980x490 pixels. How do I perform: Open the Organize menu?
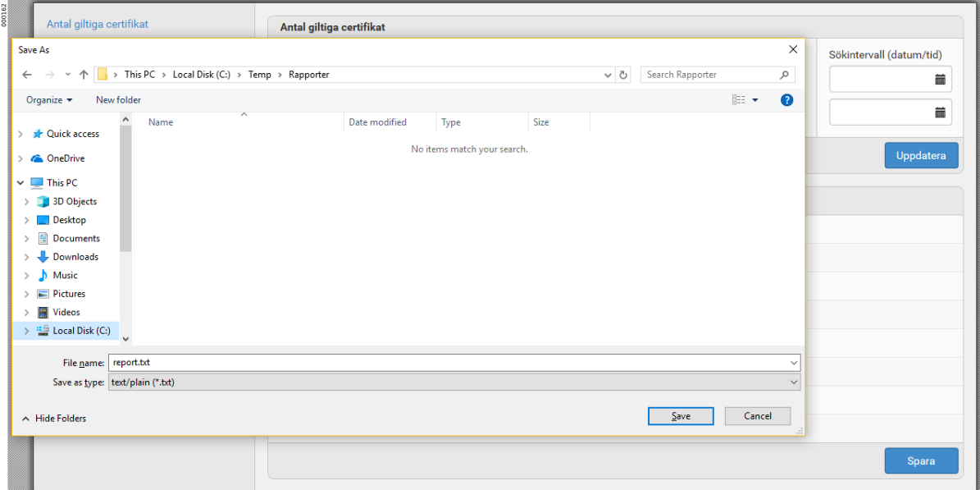(49, 100)
